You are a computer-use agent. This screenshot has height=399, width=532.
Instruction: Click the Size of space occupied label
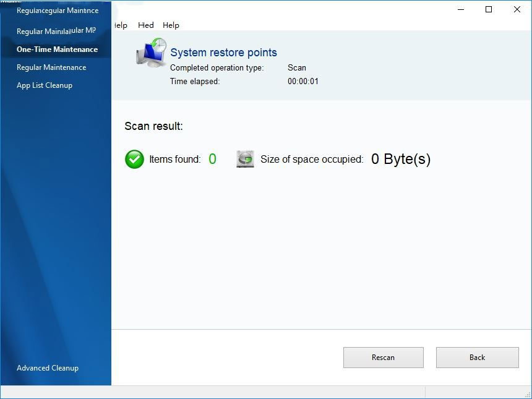(312, 159)
